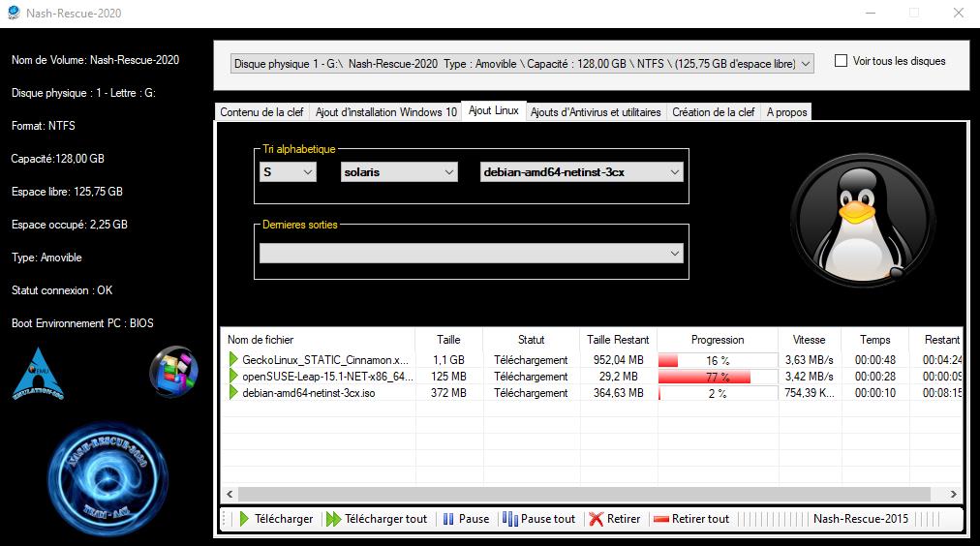Open the A propos tab
The image size is (980, 546).
(787, 112)
